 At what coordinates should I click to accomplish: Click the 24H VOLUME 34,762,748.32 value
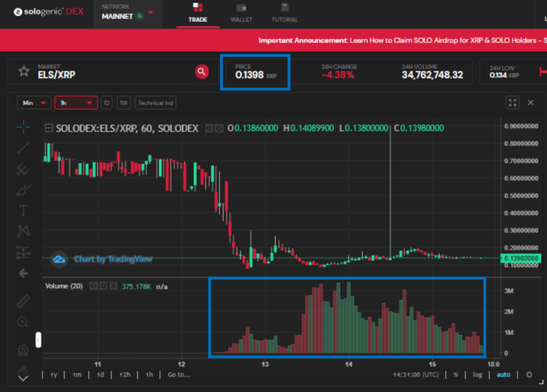click(x=433, y=75)
